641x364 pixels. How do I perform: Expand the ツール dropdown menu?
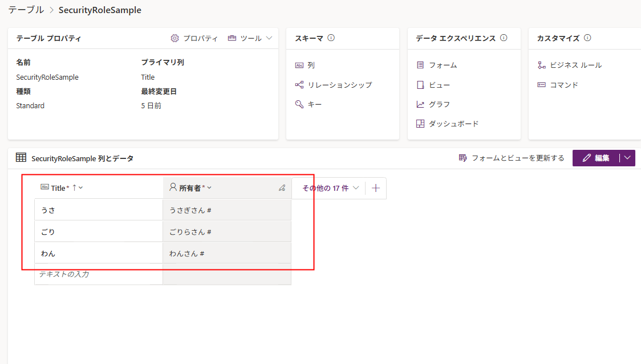(250, 38)
